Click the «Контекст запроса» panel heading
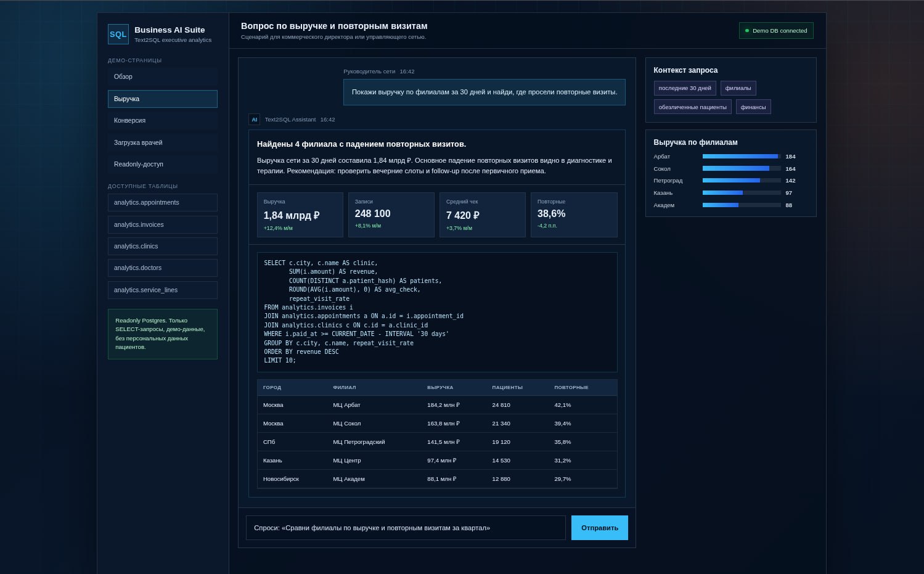Screen dimensions: 924x574 point(685,70)
